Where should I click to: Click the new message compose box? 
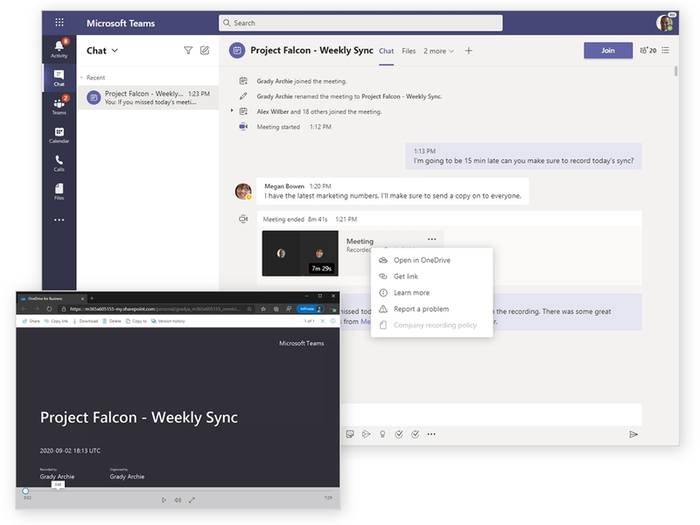click(491, 414)
